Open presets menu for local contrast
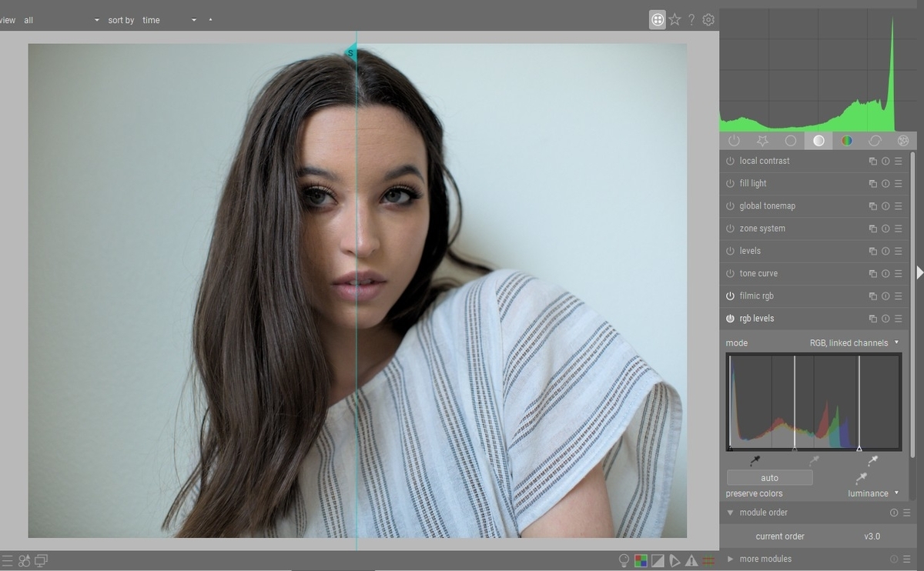The image size is (924, 571). 899,162
